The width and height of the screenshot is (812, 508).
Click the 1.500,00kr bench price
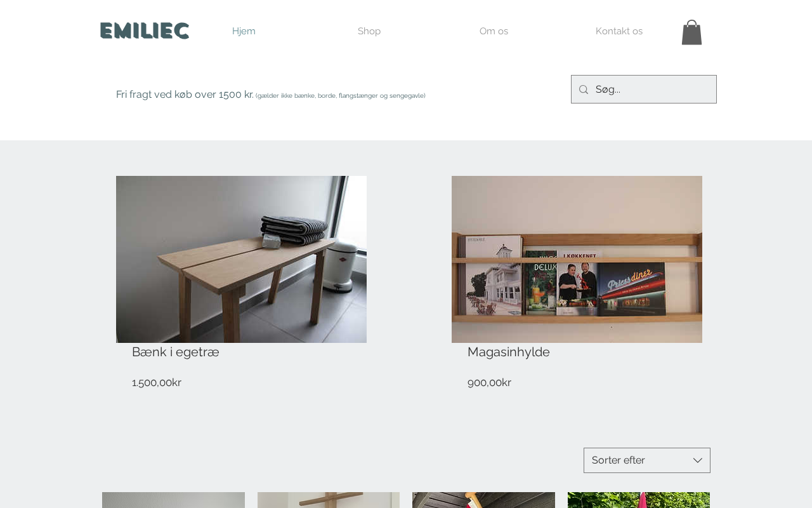coord(157,382)
